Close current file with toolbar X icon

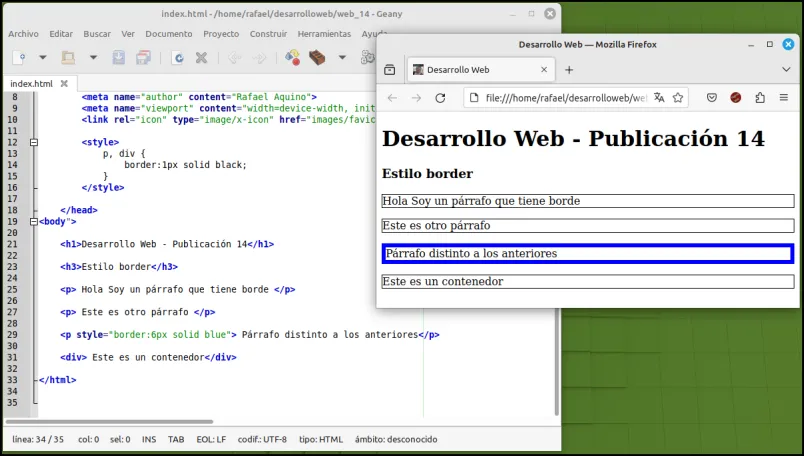[x=202, y=57]
